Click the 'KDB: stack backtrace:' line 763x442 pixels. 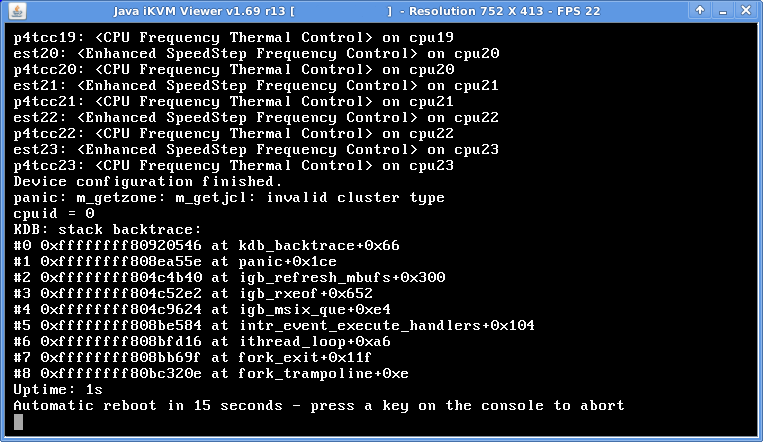(107, 229)
